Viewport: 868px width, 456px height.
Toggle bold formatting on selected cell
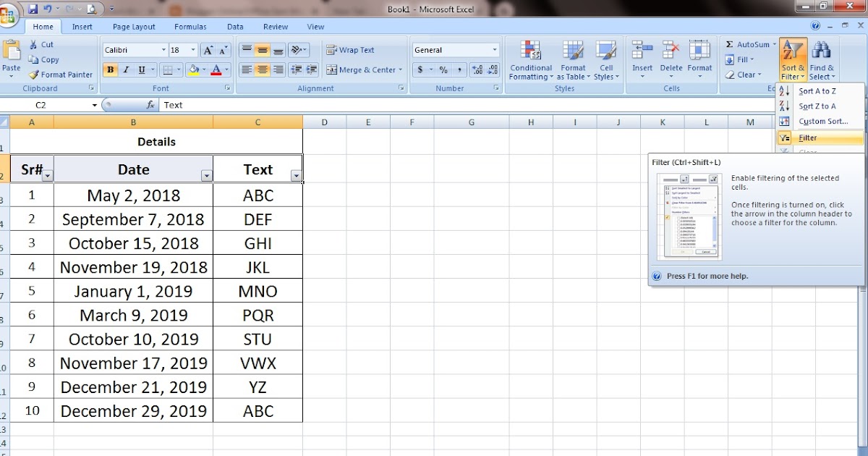(110, 70)
